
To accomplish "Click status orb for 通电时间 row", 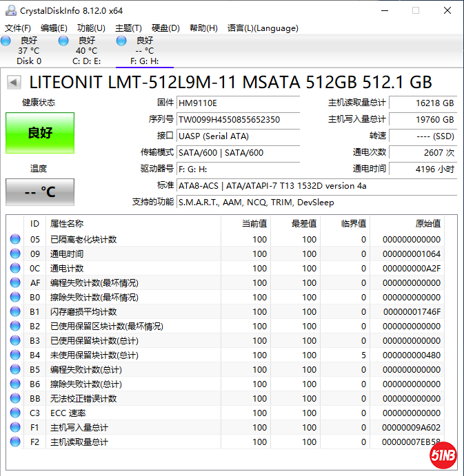I will (15, 254).
